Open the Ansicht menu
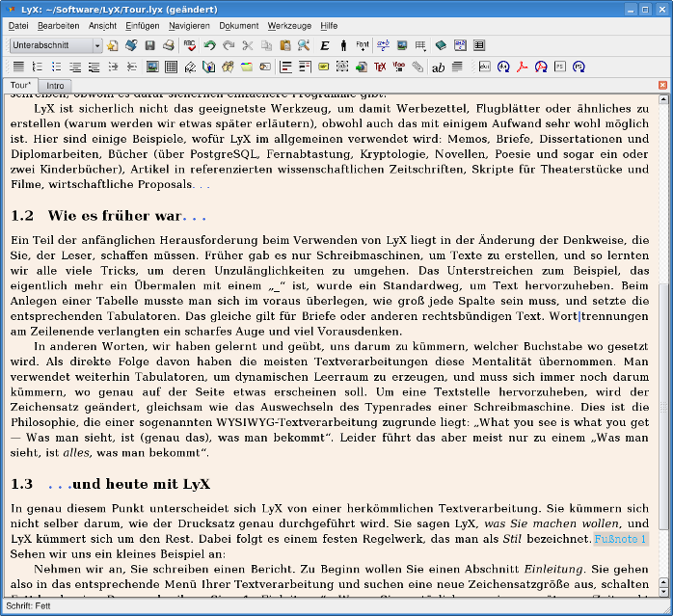673x616 pixels. pos(102,26)
